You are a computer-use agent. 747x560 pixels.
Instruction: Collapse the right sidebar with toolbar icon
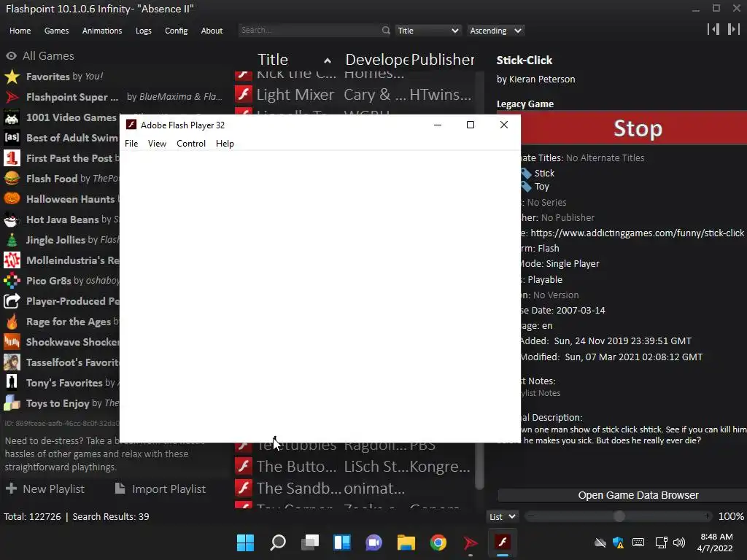coord(733,29)
